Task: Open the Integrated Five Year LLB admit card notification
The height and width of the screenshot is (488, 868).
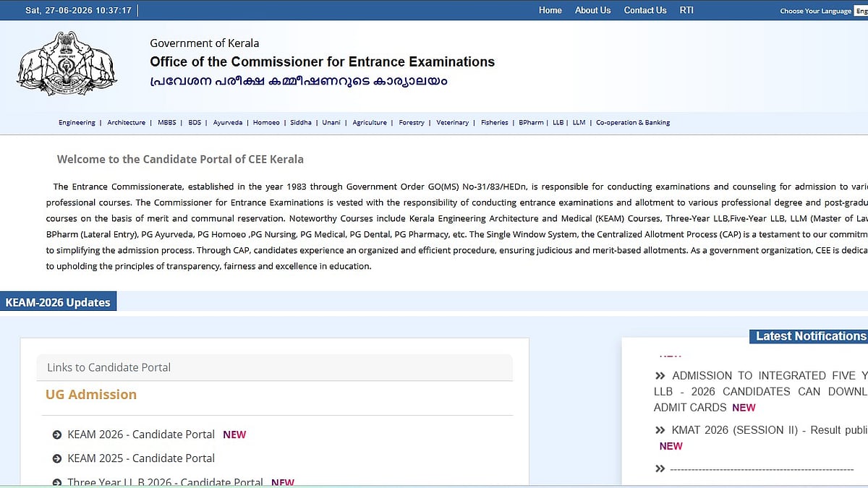Action: pyautogui.click(x=760, y=392)
